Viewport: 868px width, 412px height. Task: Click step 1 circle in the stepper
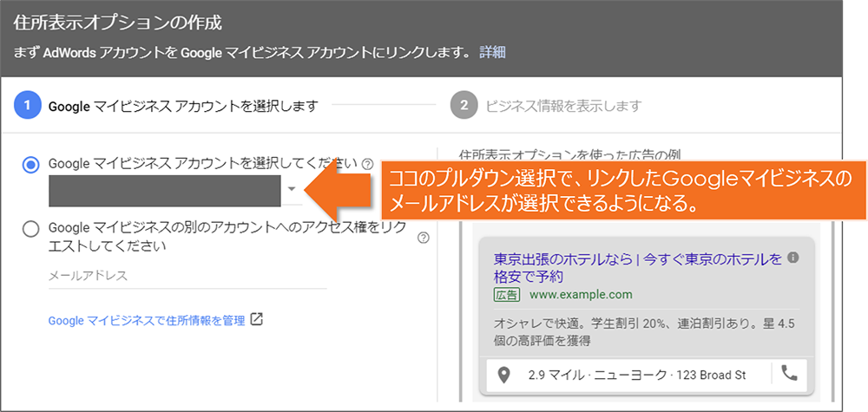point(28,105)
